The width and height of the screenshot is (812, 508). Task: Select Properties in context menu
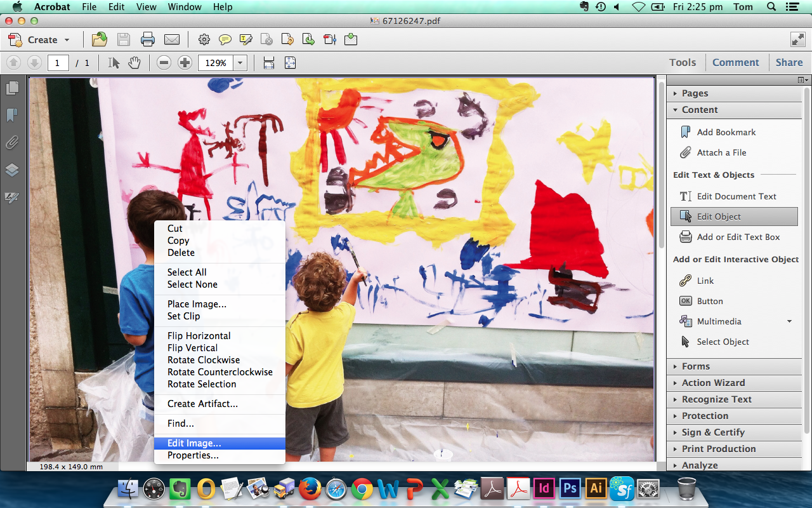(x=219, y=455)
